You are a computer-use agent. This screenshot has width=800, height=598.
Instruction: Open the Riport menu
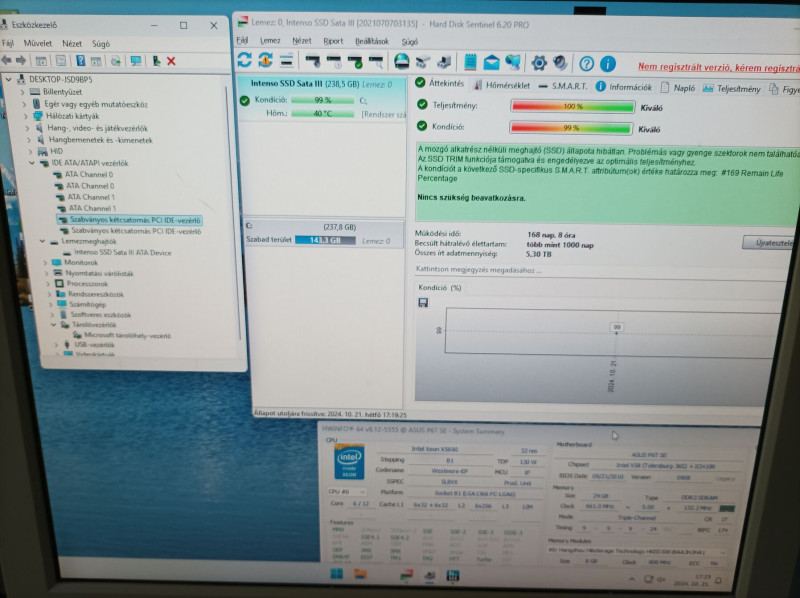[x=333, y=41]
